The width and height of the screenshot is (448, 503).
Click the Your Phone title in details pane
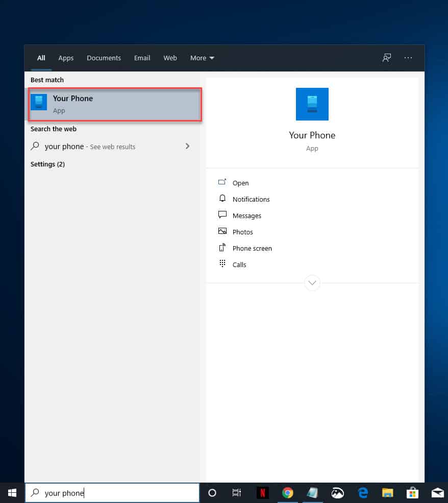312,135
